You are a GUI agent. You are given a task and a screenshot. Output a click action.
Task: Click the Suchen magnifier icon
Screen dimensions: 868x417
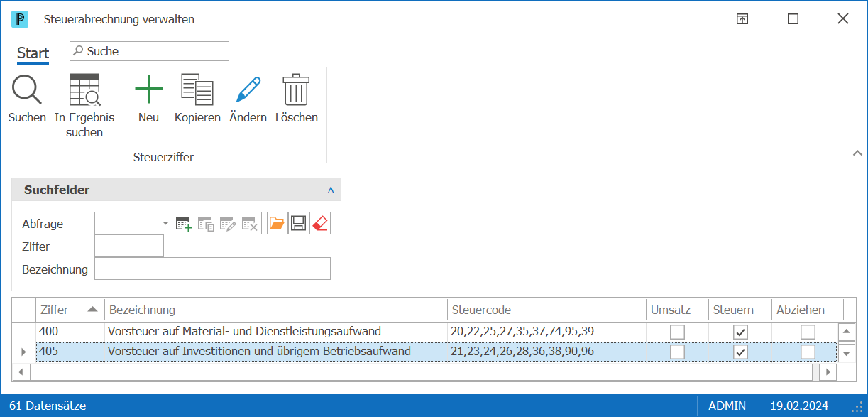(x=27, y=90)
